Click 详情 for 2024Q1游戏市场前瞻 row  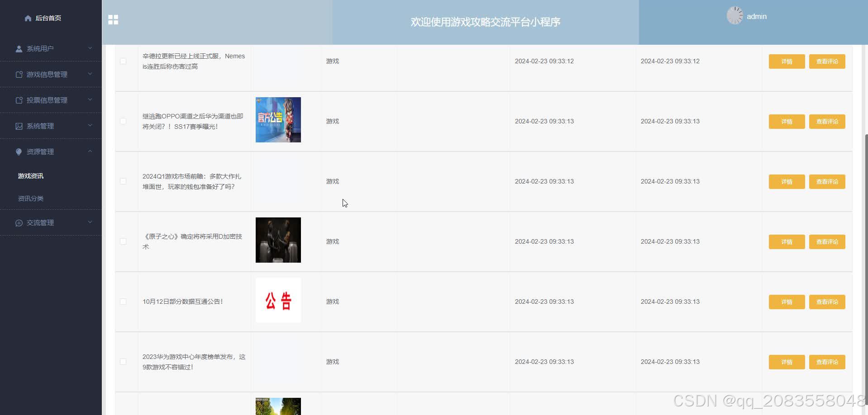[787, 182]
